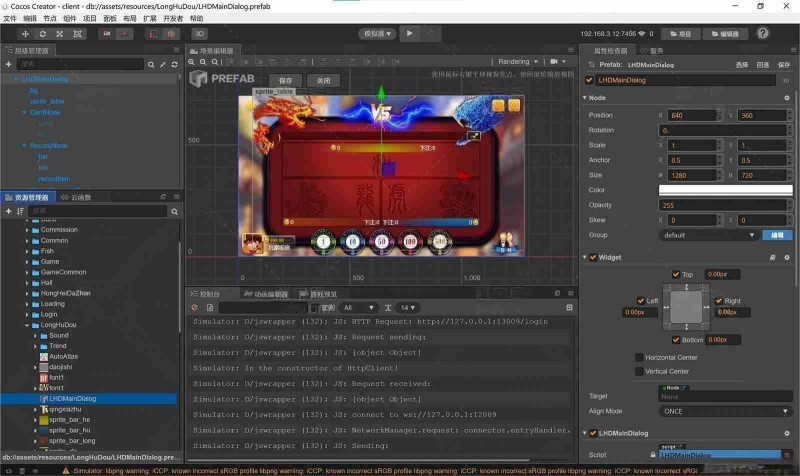Run preview with the play button
Viewport: 800px width, 476px height.
[x=409, y=33]
